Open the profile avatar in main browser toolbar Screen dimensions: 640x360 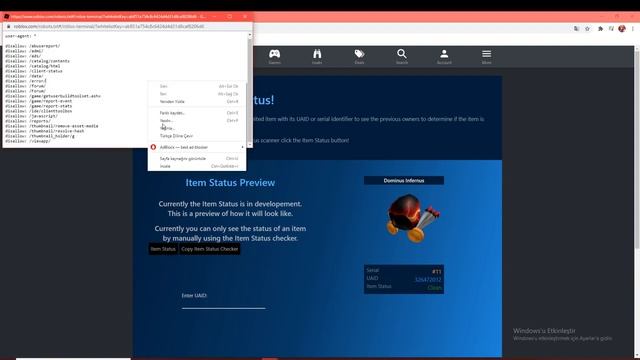pyautogui.click(x=622, y=29)
